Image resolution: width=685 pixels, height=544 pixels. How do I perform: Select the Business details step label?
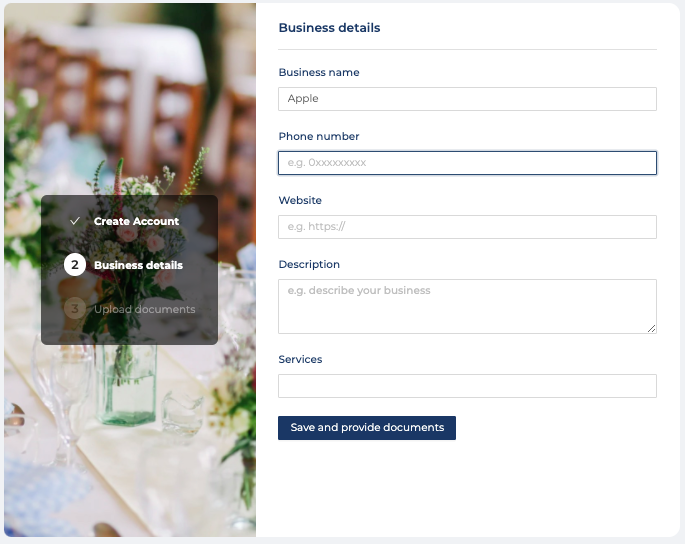pyautogui.click(x=138, y=265)
